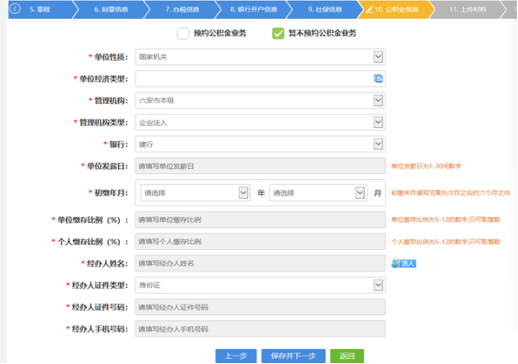Click hint text 单位发薪日为1-30间数字
The width and height of the screenshot is (518, 364).
[426, 166]
